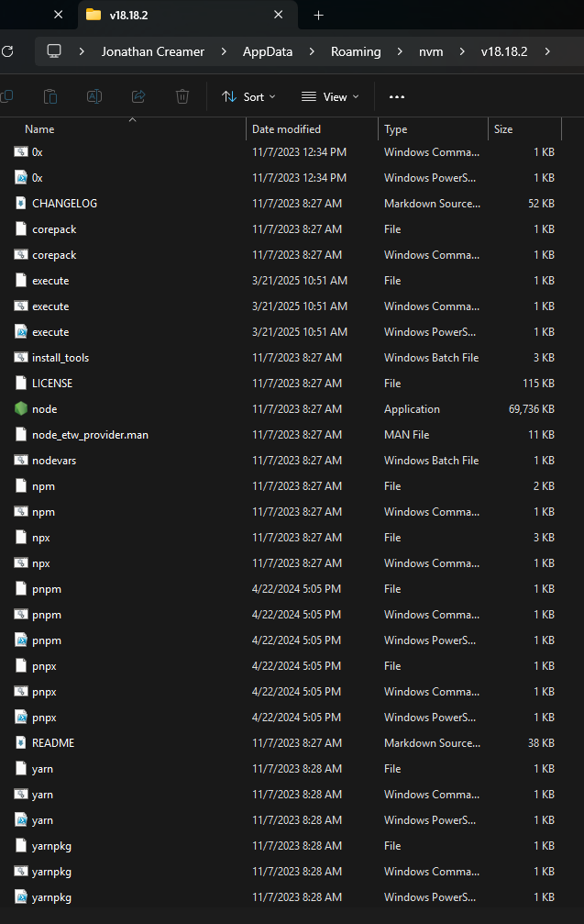Click the Rename icon in the toolbar
584x924 pixels.
94,96
